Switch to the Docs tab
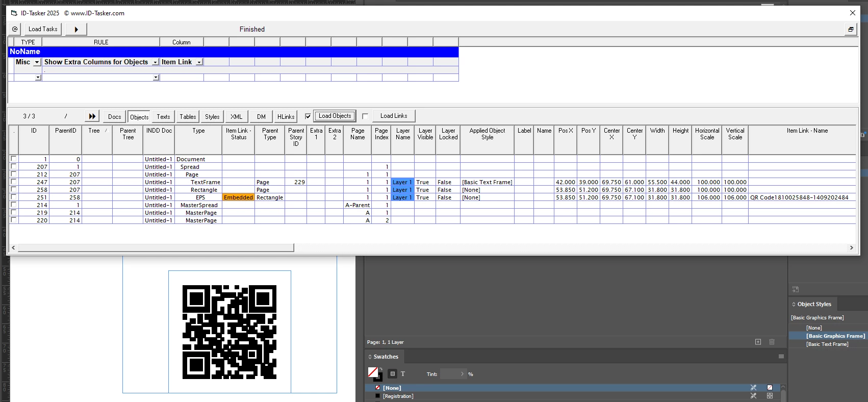Image resolution: width=868 pixels, height=402 pixels. pyautogui.click(x=115, y=116)
